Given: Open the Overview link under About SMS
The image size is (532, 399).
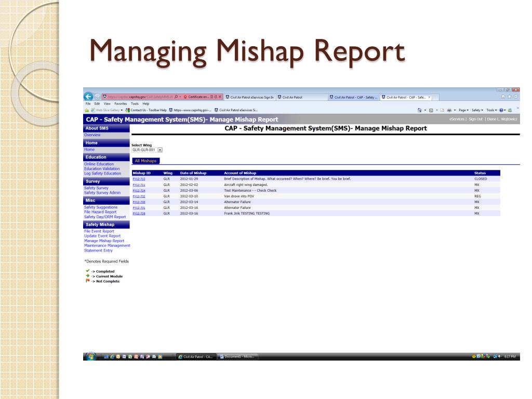Looking at the screenshot, I should (92, 135).
